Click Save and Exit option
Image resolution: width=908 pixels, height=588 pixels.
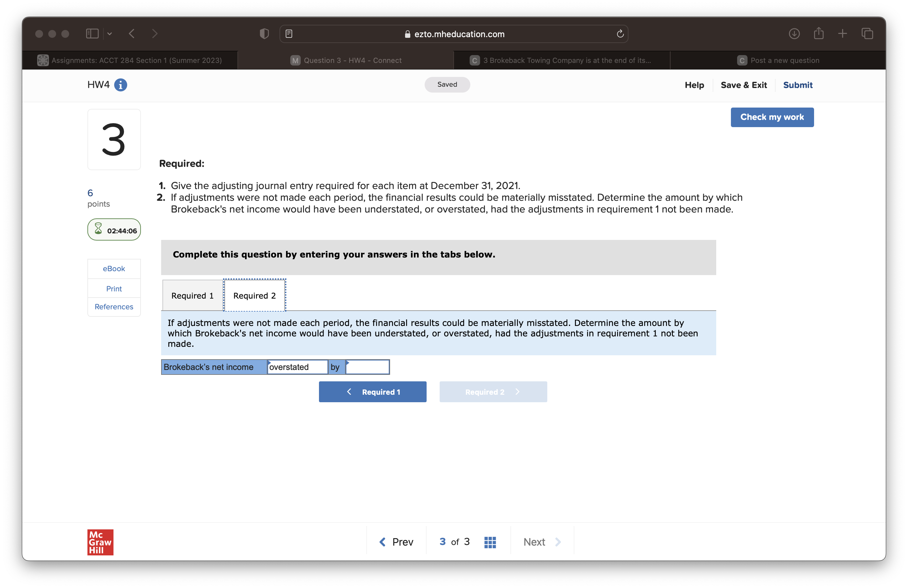(743, 84)
